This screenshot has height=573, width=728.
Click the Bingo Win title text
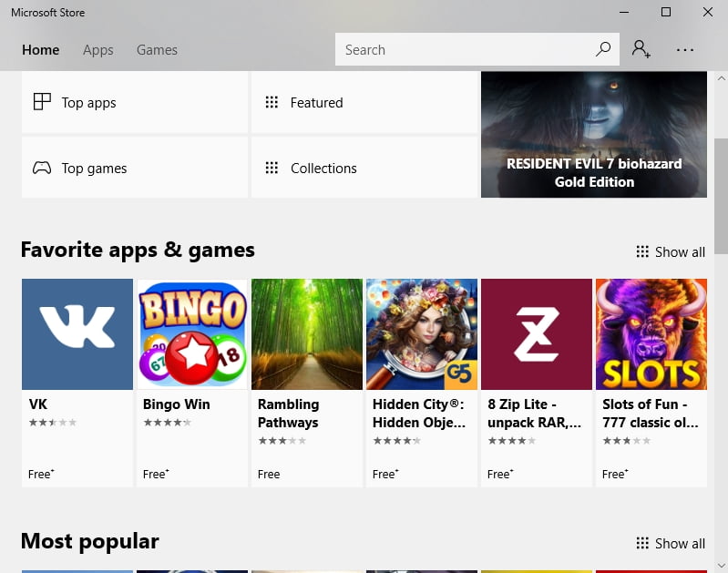tap(177, 404)
